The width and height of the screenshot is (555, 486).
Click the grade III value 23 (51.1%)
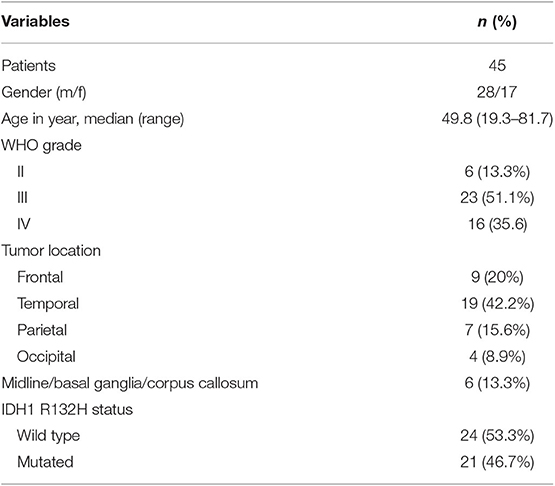click(497, 198)
